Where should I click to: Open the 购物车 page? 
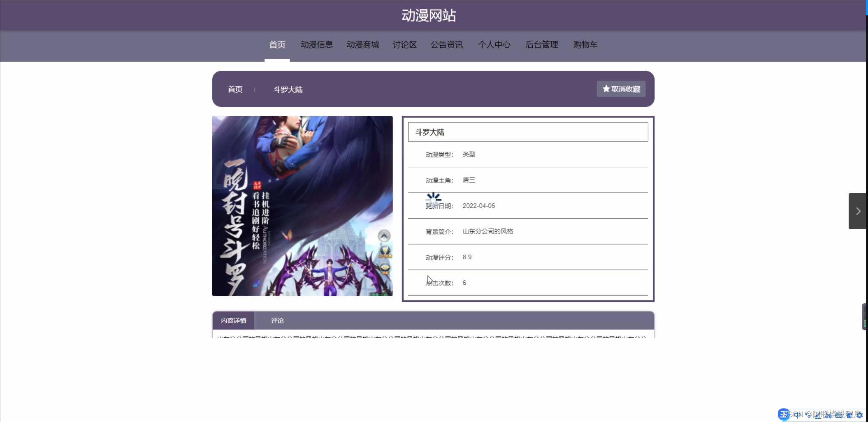585,45
